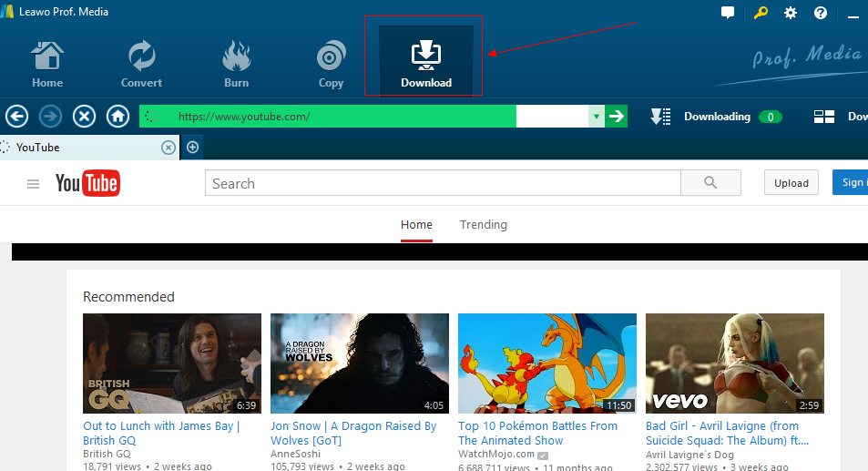Open Avril Lavigne Bad Girl thumbnail
Viewport: 868px width, 471px height.
coord(735,363)
